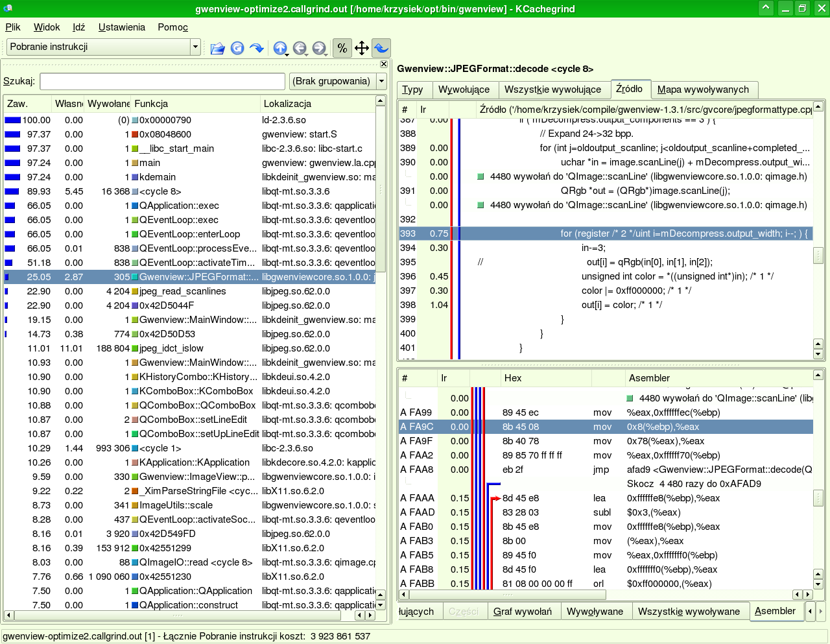The width and height of the screenshot is (830, 644).
Task: Open the Ustawienia menu
Action: pyautogui.click(x=121, y=27)
